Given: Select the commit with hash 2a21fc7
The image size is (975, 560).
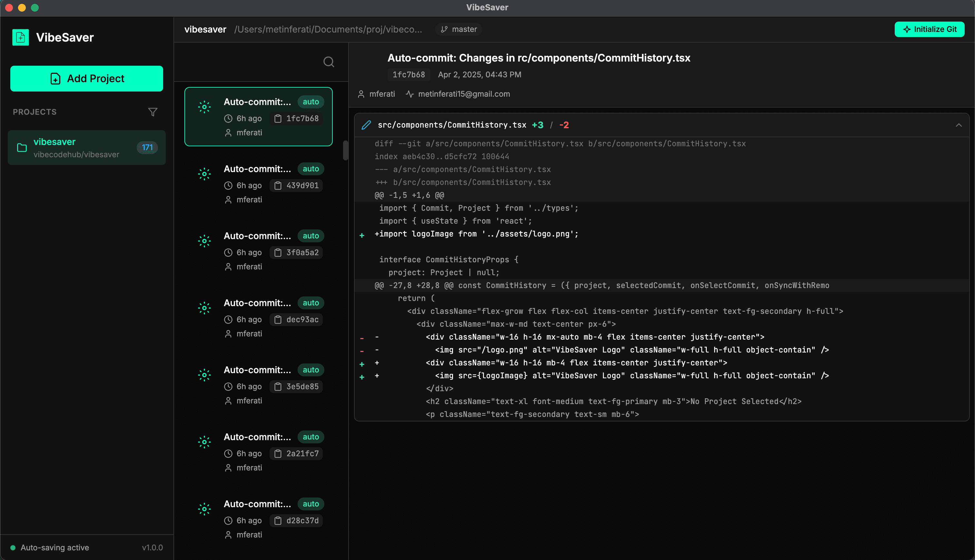Looking at the screenshot, I should 259,451.
